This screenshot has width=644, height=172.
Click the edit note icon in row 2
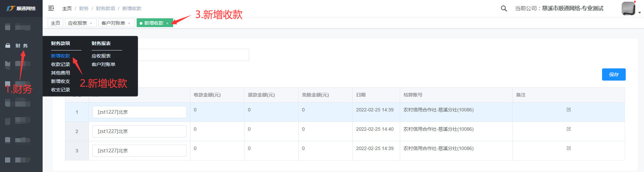[x=569, y=129]
